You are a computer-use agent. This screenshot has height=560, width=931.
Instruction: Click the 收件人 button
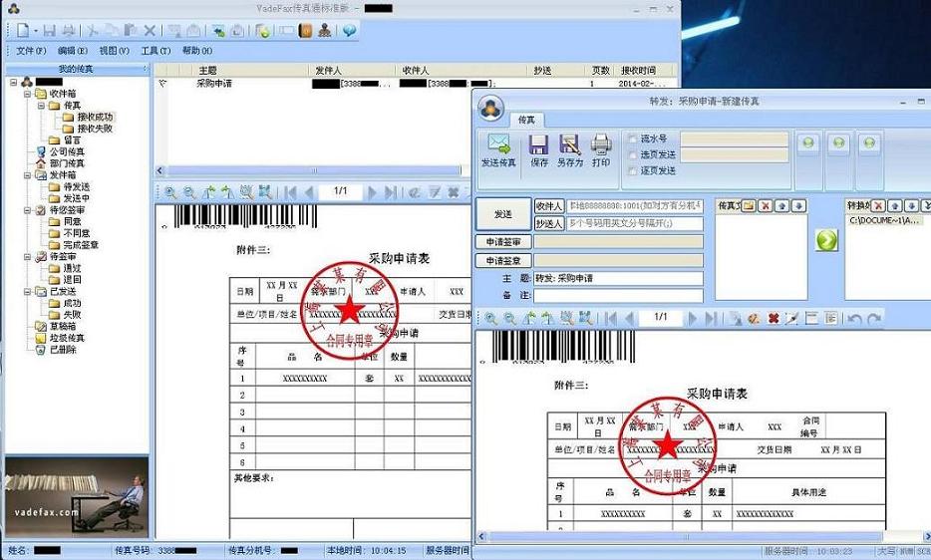[x=548, y=206]
